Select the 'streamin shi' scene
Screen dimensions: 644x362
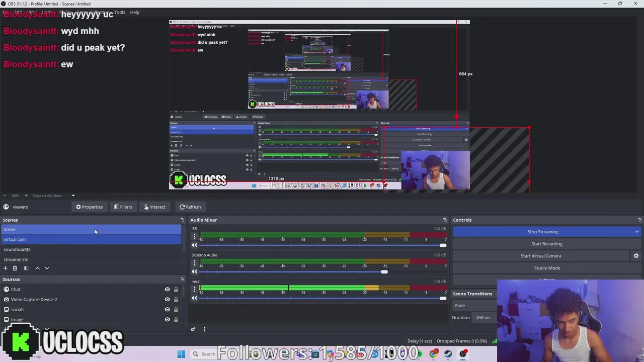(x=92, y=259)
